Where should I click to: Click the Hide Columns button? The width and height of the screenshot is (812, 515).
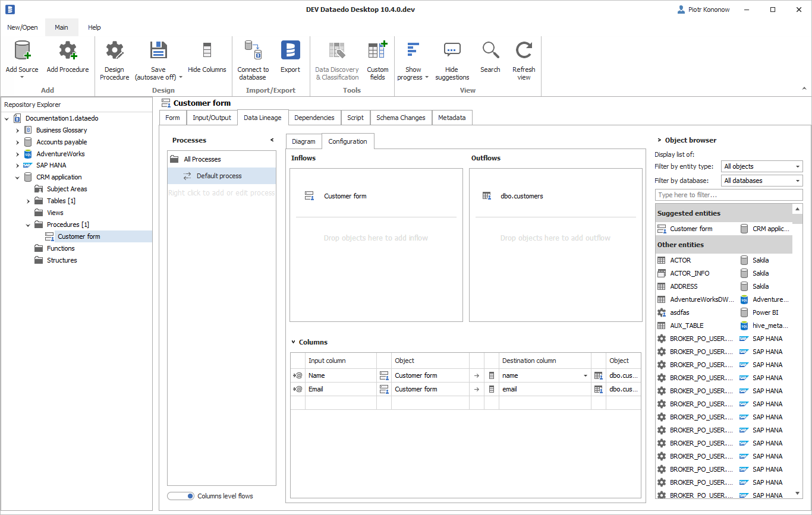[207, 58]
